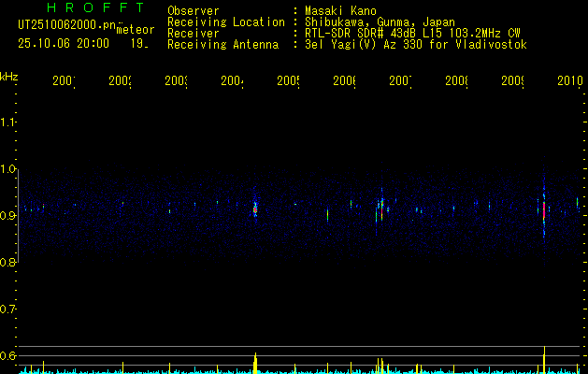The image size is (588, 374).
Task: Click the 1.1 frequency axis label
Action: 7,122
